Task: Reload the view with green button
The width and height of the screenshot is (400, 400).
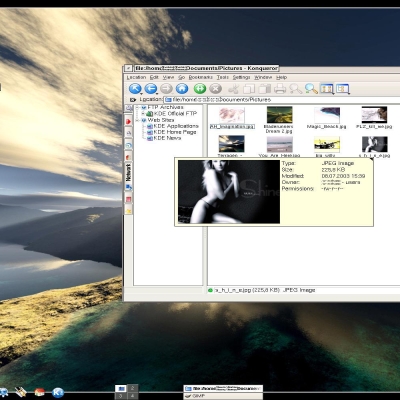Action: pyautogui.click(x=200, y=89)
